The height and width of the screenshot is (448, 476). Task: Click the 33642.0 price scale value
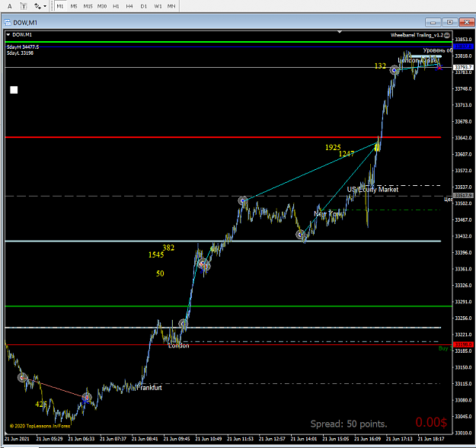463,138
